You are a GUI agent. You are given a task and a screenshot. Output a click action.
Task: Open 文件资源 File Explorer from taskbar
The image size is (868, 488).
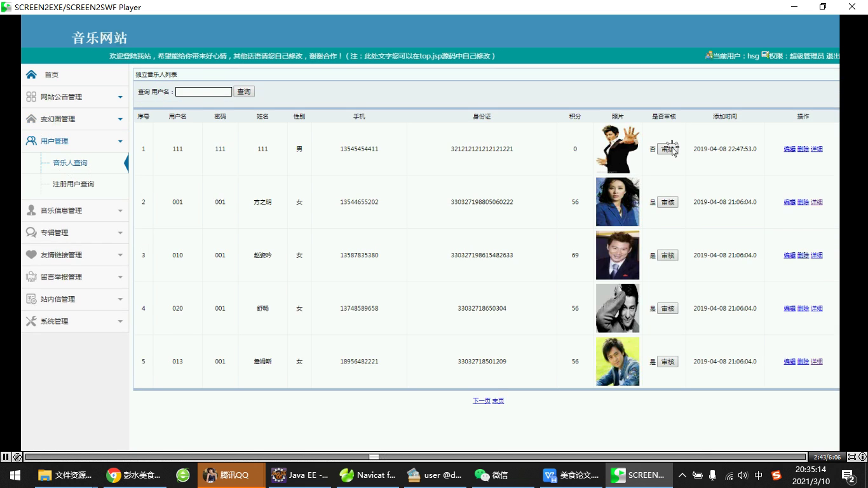(65, 475)
